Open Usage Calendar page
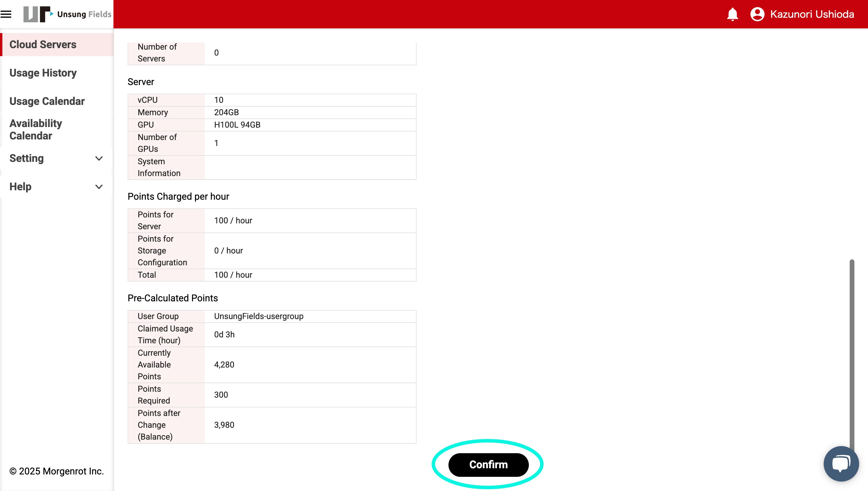This screenshot has height=491, width=868. (47, 101)
